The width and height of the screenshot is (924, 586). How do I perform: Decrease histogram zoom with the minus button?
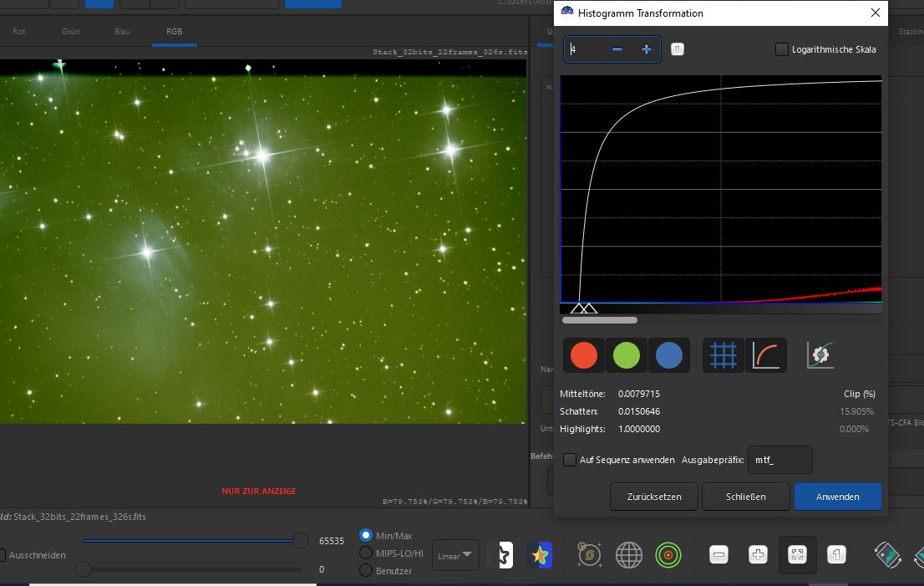617,49
